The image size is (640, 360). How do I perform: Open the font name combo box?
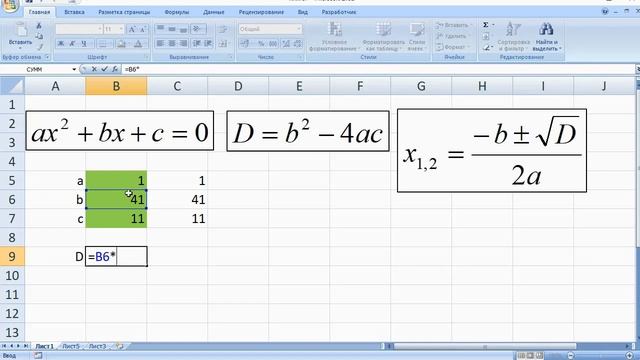click(79, 29)
